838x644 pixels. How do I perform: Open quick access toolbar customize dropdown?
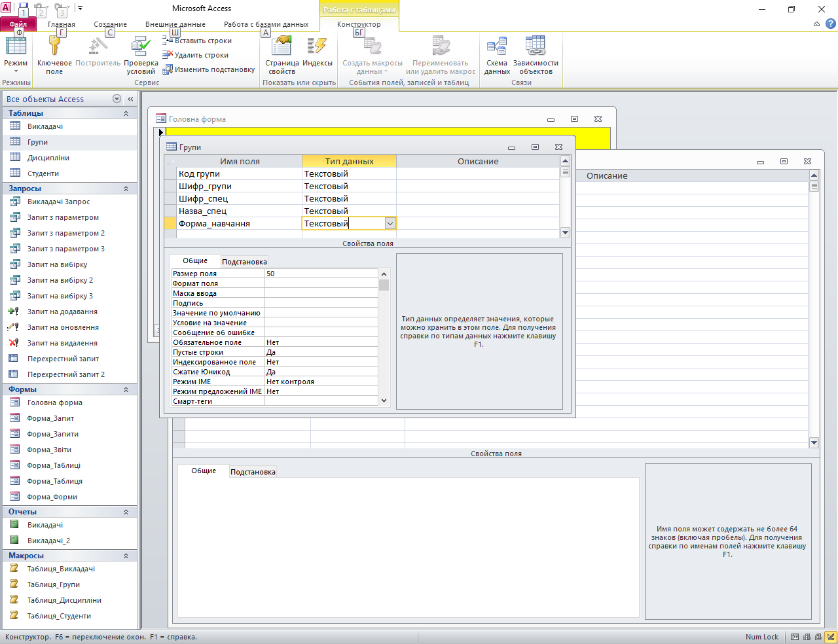[x=80, y=9]
